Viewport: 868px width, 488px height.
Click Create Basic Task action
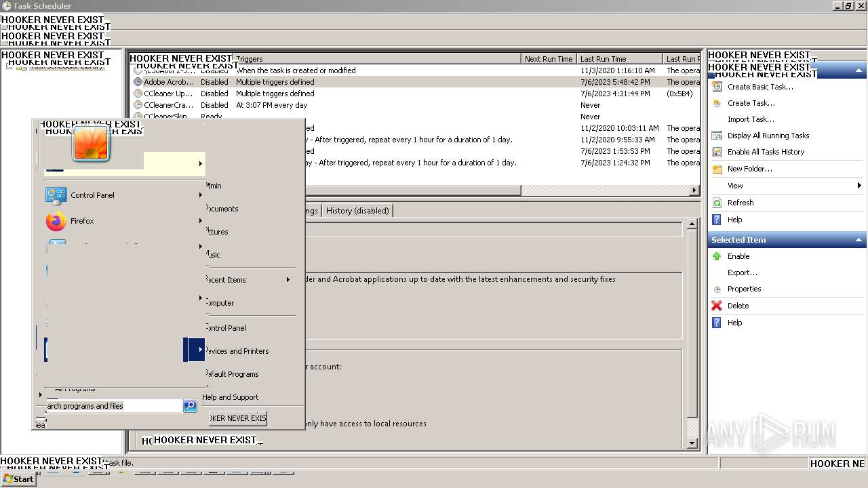click(x=760, y=87)
